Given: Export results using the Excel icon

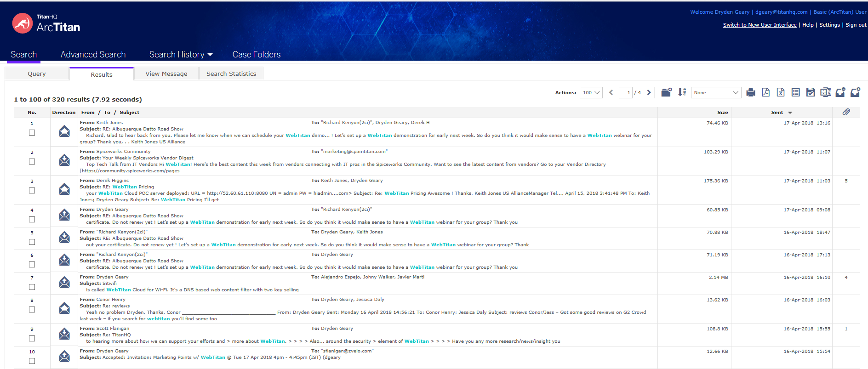Looking at the screenshot, I should click(x=781, y=92).
